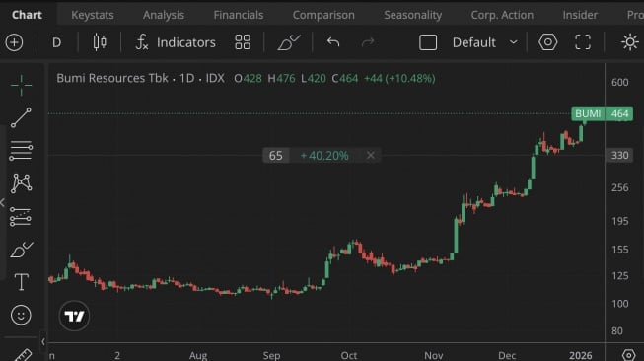644x361 pixels.
Task: Toggle the light theme sun icon
Action: pos(629,42)
